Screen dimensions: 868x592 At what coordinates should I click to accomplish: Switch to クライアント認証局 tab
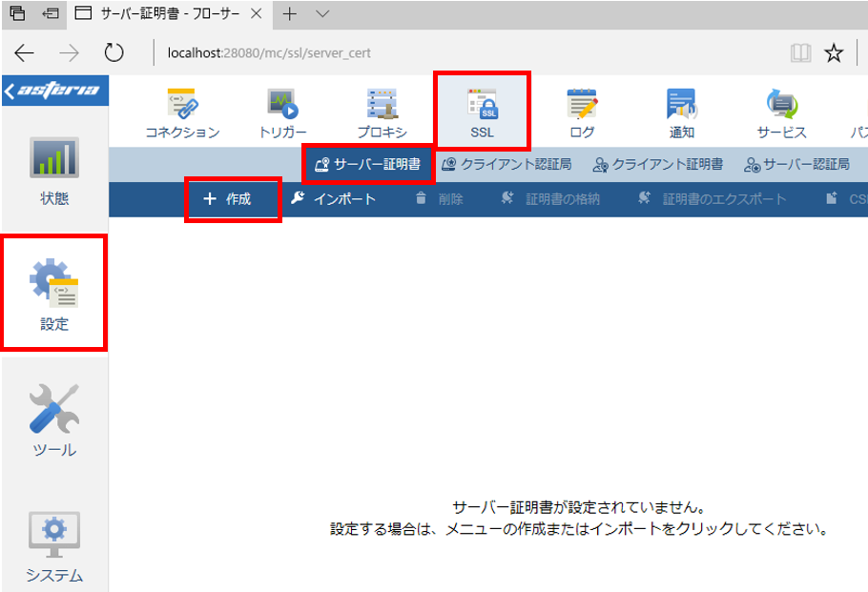[x=506, y=164]
